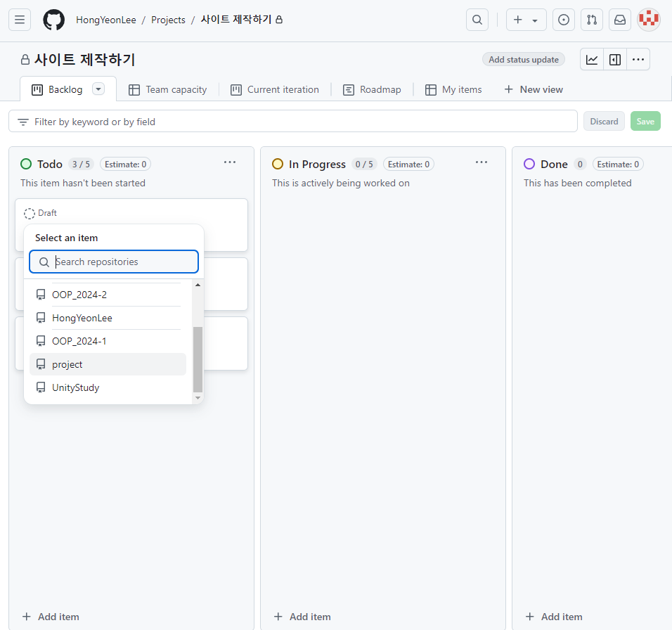Select the HongYeonLee repository
The height and width of the screenshot is (630, 672).
pyautogui.click(x=108, y=318)
